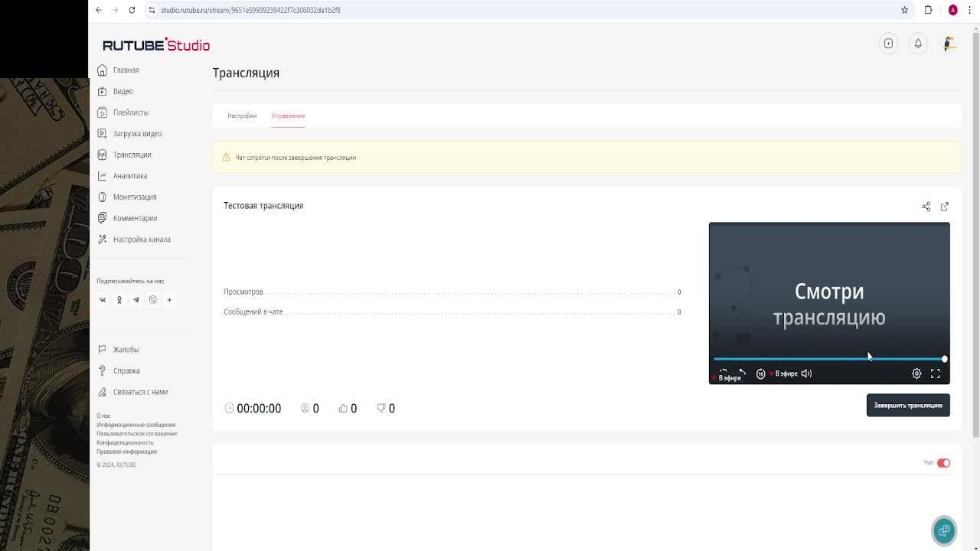Open the stream in a new window
Viewport: 980px width, 551px height.
click(945, 207)
